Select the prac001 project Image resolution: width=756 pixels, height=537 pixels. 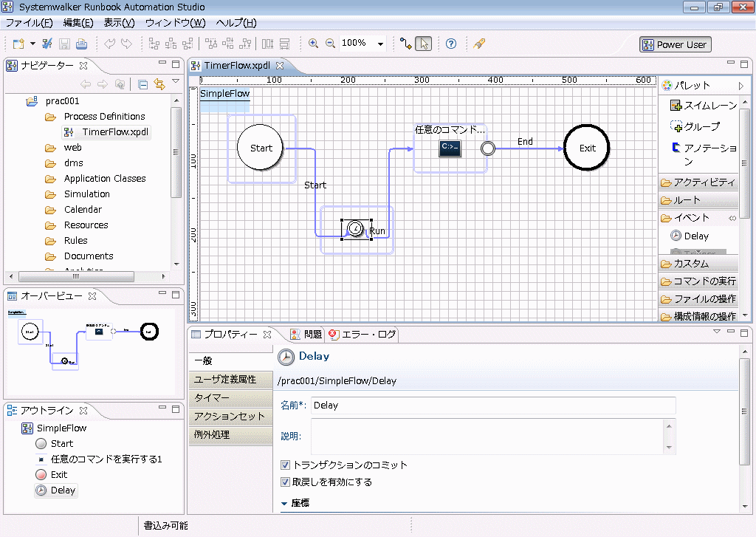tap(62, 101)
